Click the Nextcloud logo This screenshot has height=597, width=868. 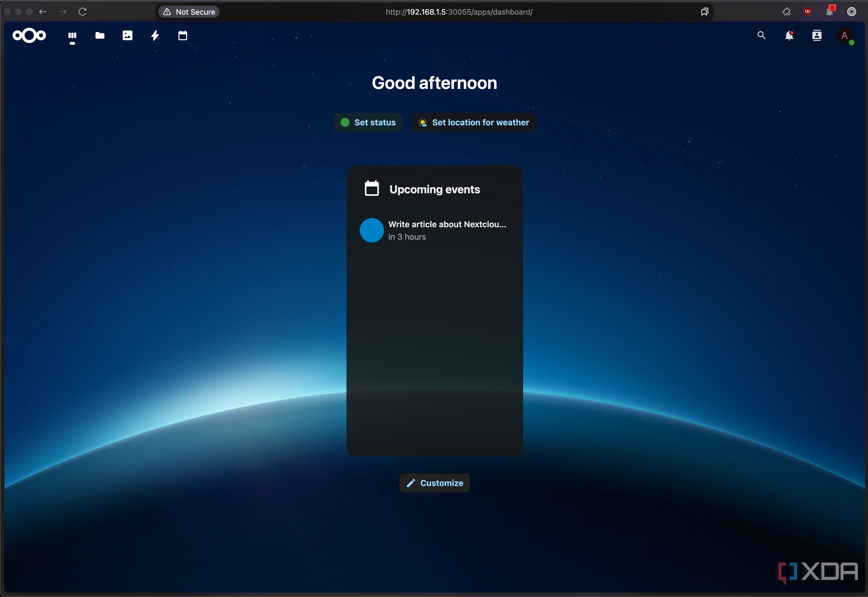(x=29, y=36)
